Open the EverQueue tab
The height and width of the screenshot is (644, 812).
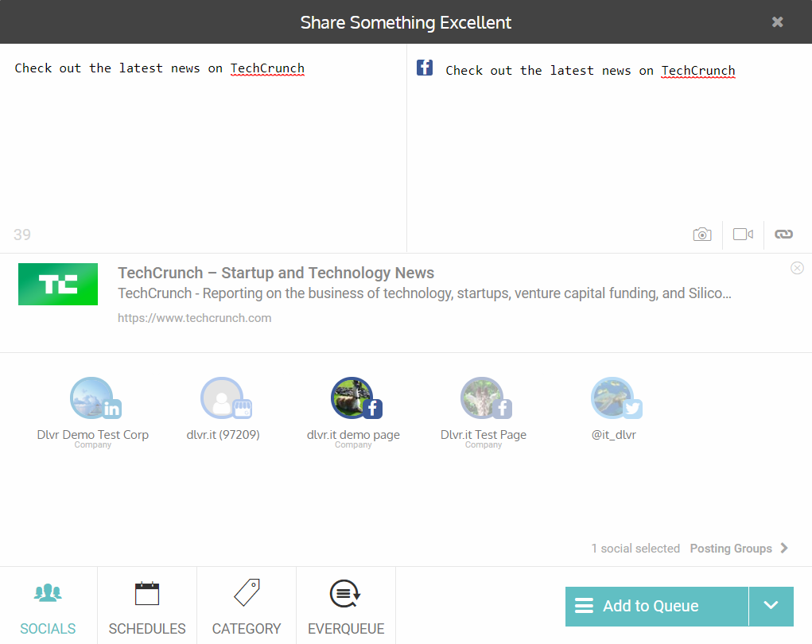tap(346, 606)
